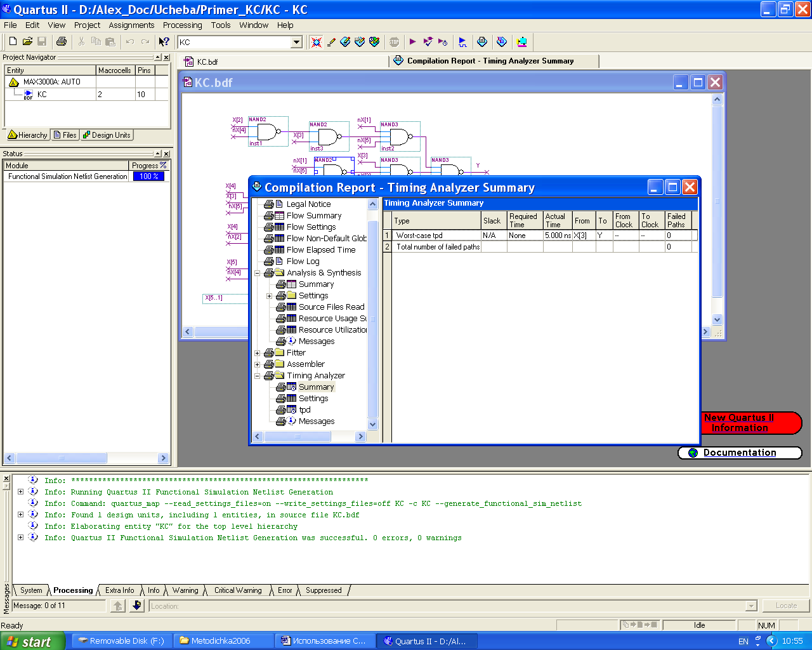Copy with the toolbar copy icon
The width and height of the screenshot is (812, 650).
tap(96, 42)
